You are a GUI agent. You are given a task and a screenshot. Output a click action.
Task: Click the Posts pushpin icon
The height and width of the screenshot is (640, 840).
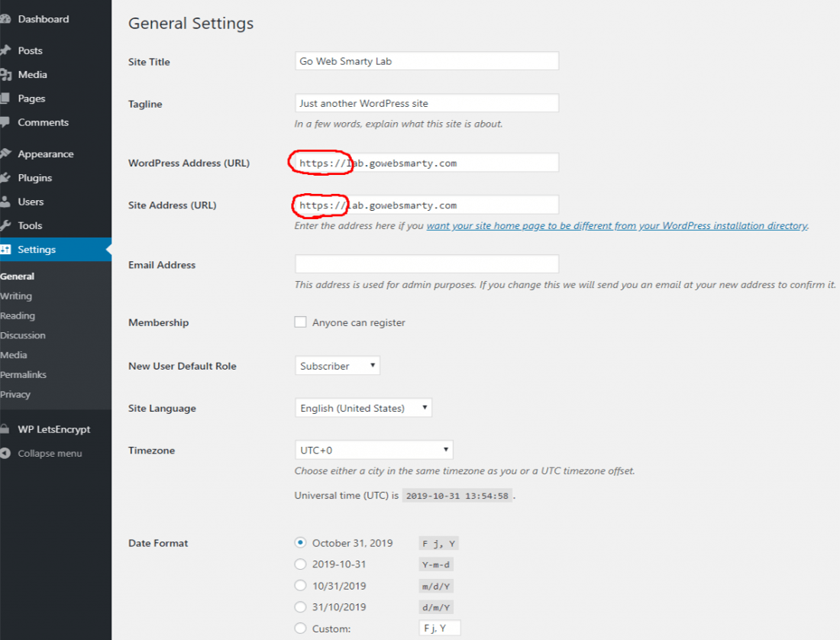pos(5,50)
